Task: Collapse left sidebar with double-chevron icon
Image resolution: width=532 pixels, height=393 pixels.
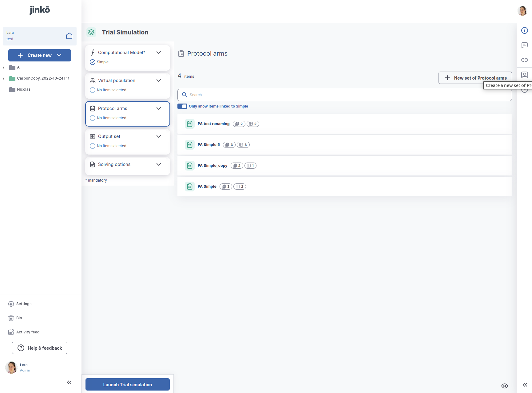Action: point(69,382)
